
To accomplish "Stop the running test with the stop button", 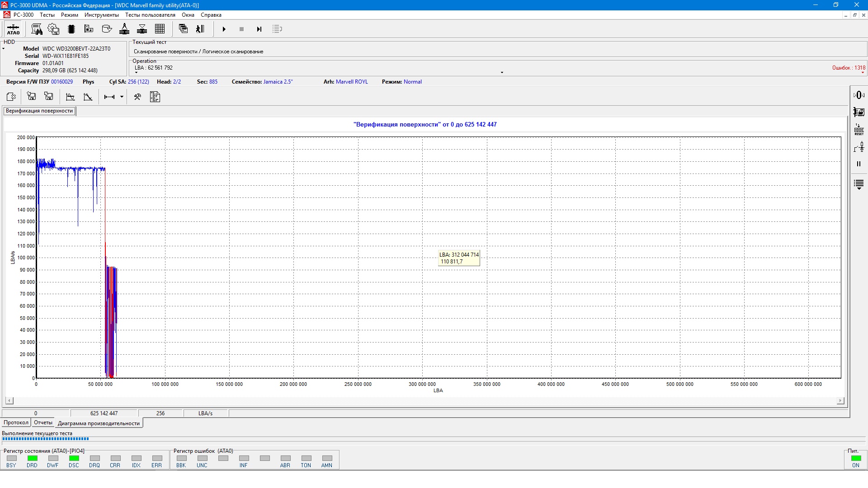I will coord(242,29).
